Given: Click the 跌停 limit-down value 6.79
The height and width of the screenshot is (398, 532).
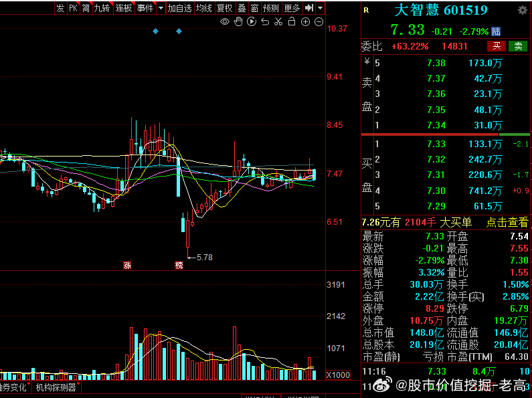Looking at the screenshot, I should (x=519, y=308).
